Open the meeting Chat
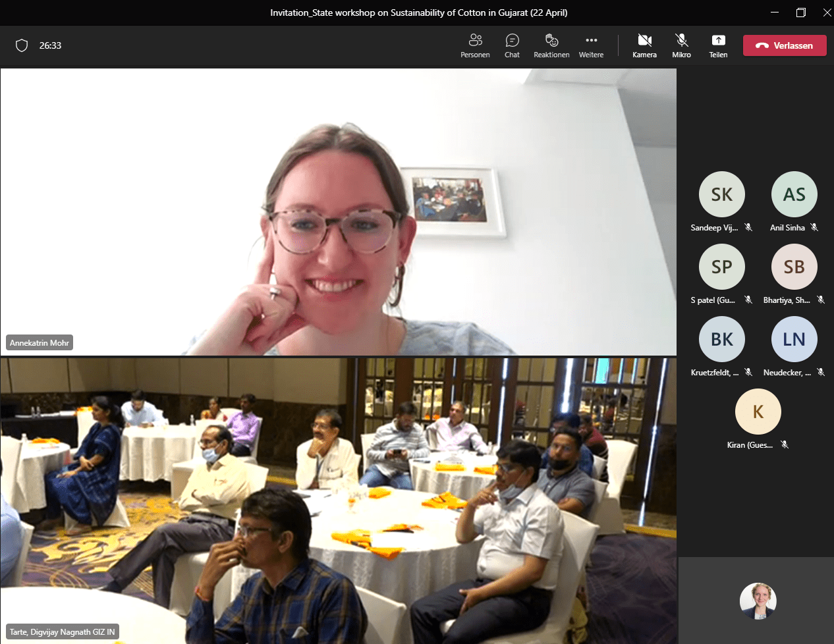Viewport: 834px width, 644px height. (x=512, y=45)
